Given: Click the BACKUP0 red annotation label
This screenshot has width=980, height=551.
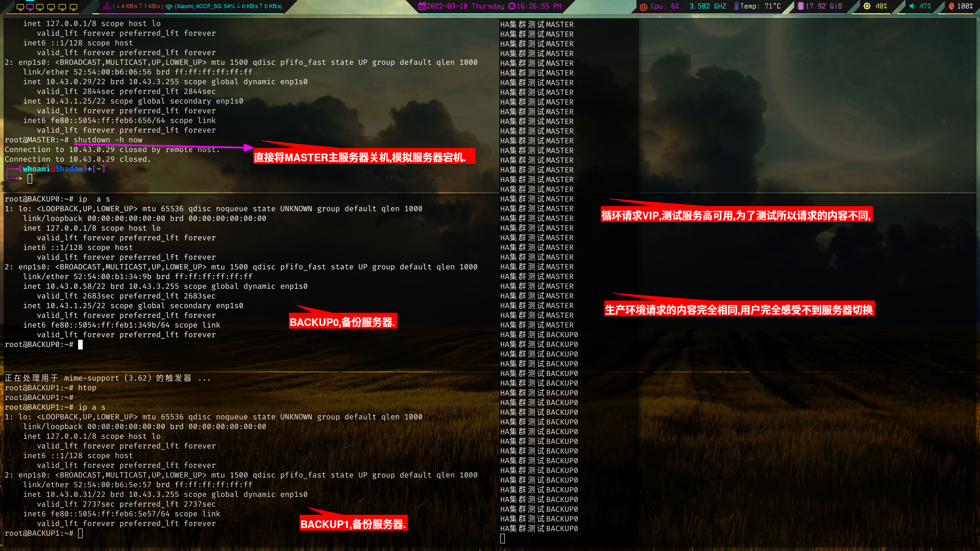Looking at the screenshot, I should click(x=342, y=322).
